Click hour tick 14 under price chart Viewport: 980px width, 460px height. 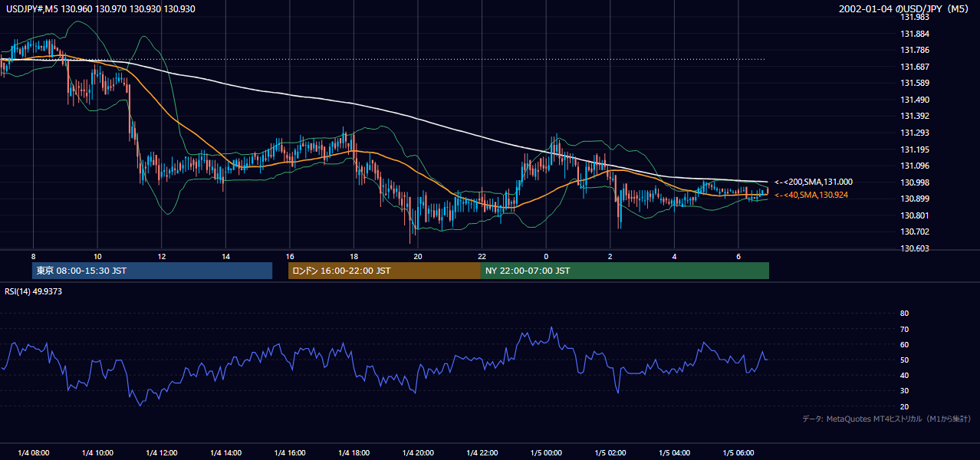225,256
